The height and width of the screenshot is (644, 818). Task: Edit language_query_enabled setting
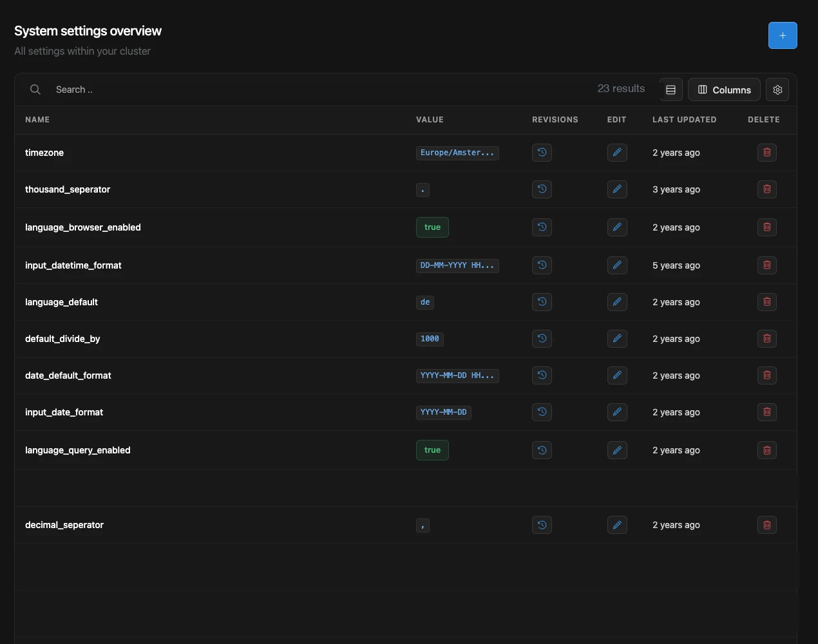(617, 450)
